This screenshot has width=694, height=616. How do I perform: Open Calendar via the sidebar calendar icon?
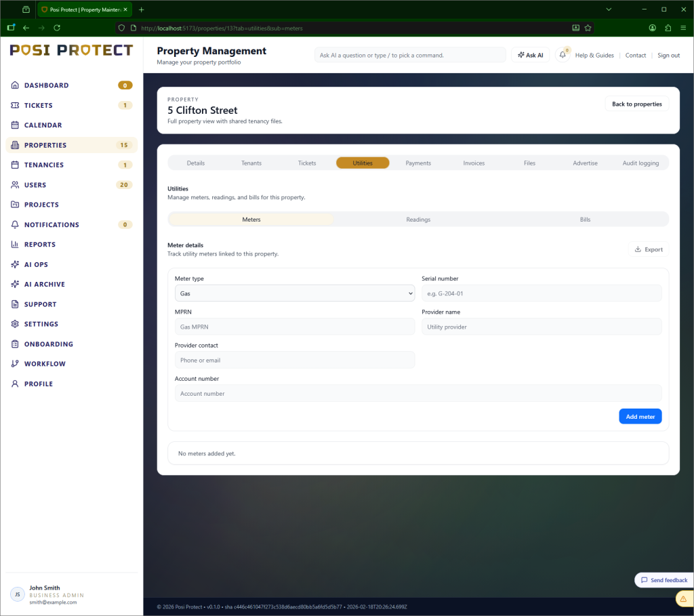pyautogui.click(x=16, y=125)
